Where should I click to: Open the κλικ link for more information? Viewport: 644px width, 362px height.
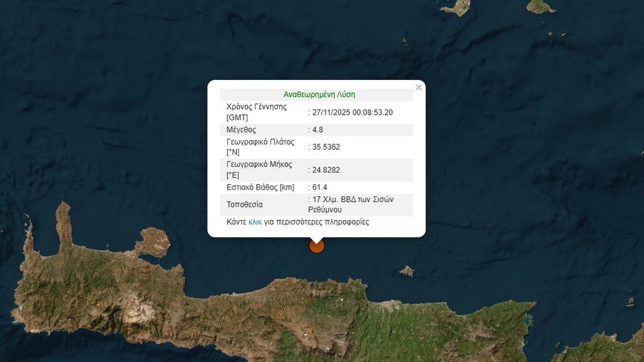coord(255,221)
